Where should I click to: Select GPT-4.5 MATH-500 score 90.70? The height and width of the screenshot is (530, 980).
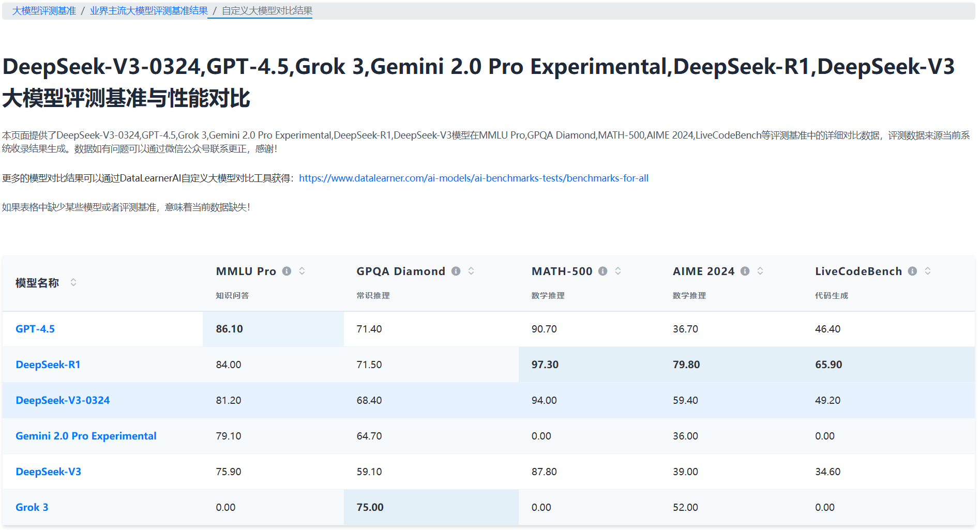[544, 329]
